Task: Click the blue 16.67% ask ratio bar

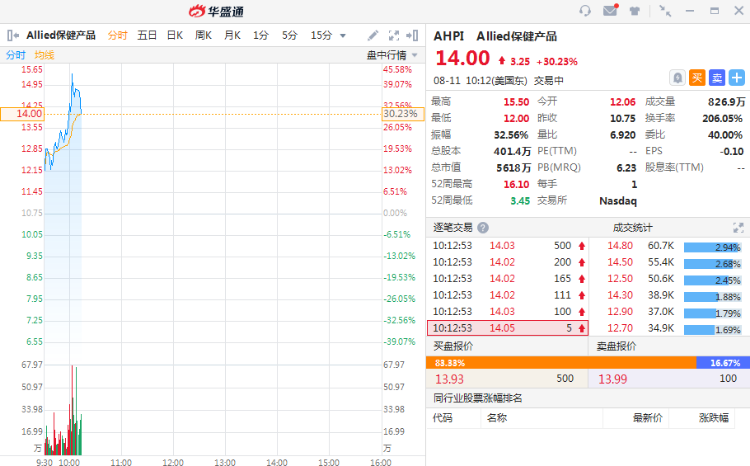Action: (x=723, y=363)
